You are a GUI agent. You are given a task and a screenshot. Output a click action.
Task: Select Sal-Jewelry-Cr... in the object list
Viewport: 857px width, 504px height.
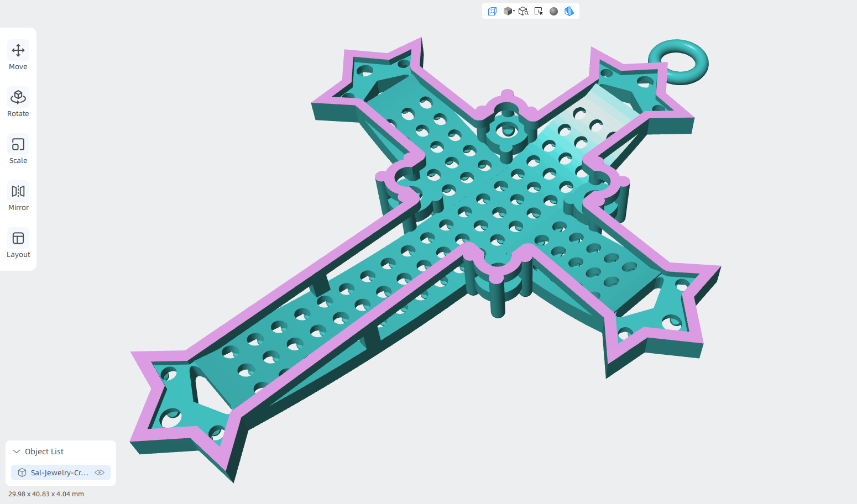coord(61,473)
